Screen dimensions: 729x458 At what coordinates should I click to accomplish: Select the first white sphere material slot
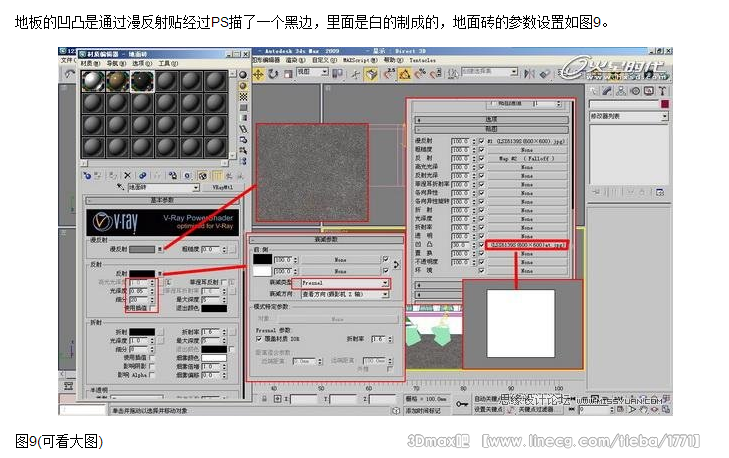click(93, 81)
